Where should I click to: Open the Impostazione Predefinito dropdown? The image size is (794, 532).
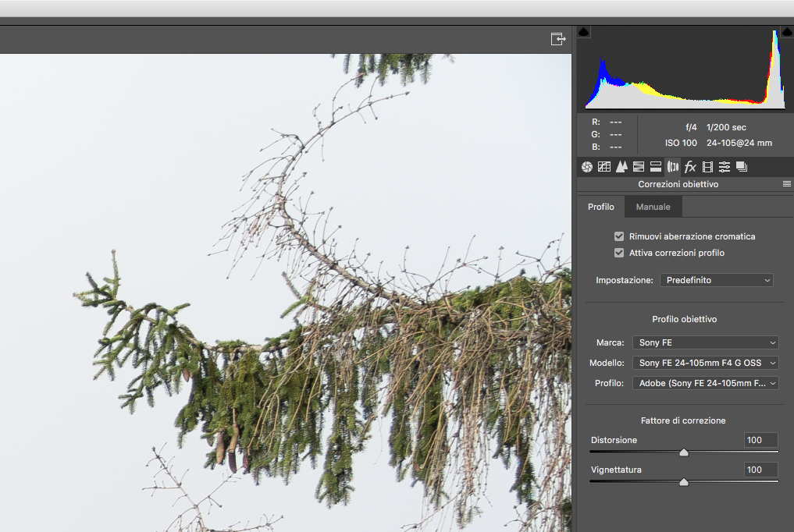tap(717, 280)
